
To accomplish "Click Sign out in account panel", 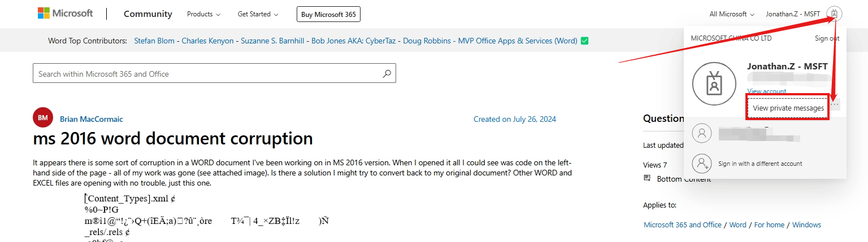I will [827, 38].
